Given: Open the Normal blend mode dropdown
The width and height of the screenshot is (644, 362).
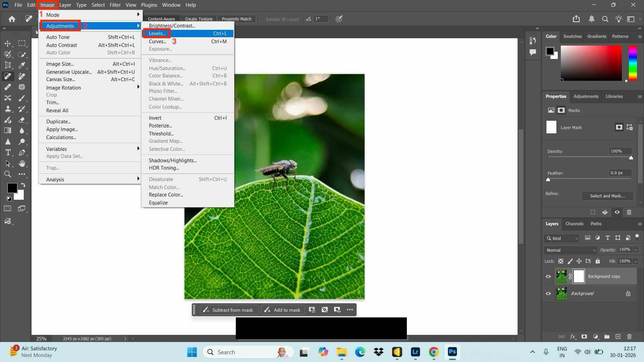Looking at the screenshot, I should tap(570, 250).
